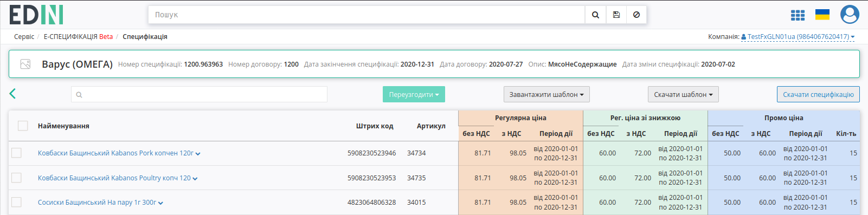This screenshot has width=868, height=215.
Task: Check the Kabanos Pork row checkbox
Action: [16, 153]
